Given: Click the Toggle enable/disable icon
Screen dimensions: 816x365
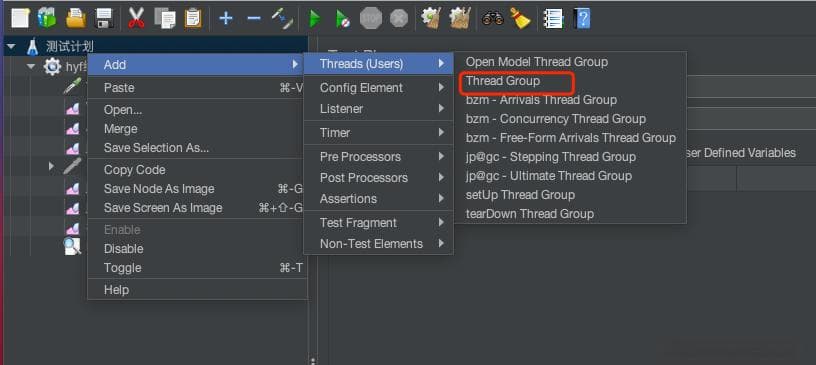Looking at the screenshot, I should [x=283, y=19].
